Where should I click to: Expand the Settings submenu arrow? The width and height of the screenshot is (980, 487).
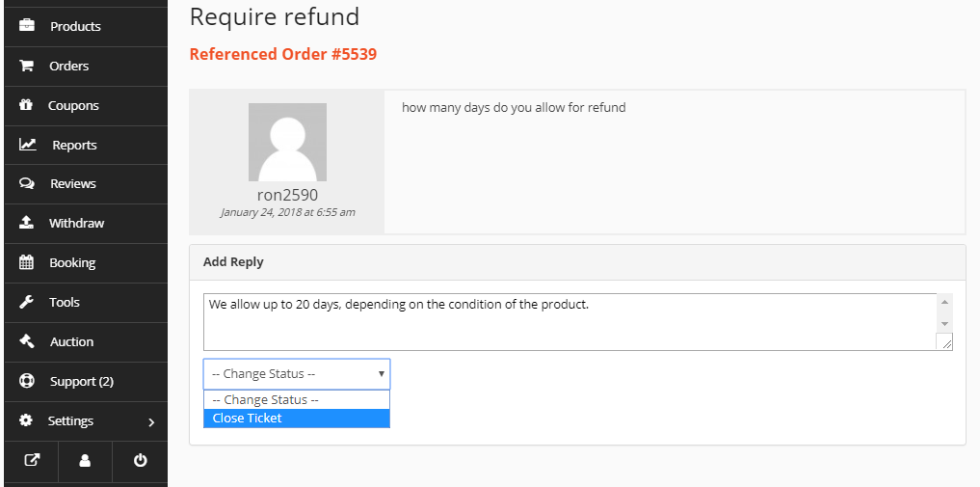point(151,422)
